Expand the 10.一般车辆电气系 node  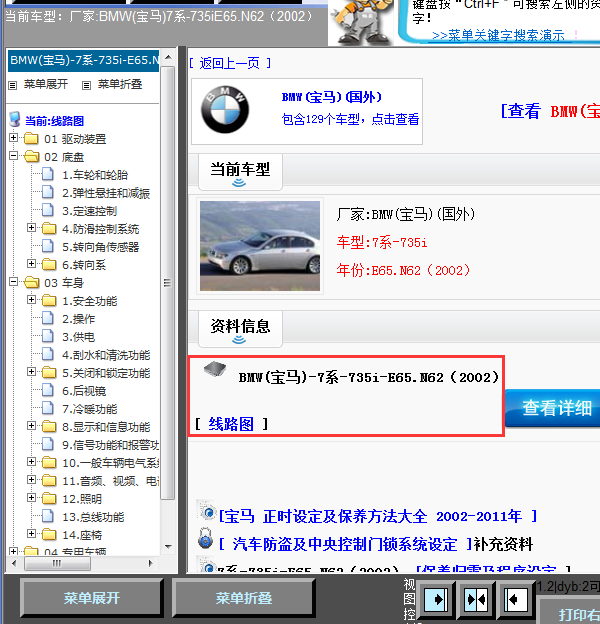pos(31,461)
